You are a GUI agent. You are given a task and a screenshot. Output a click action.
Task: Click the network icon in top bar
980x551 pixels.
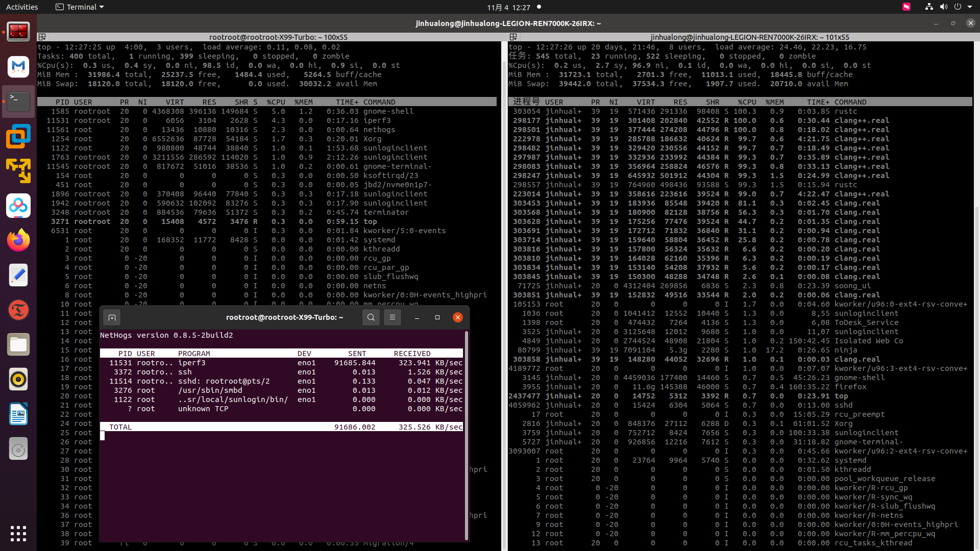click(929, 7)
